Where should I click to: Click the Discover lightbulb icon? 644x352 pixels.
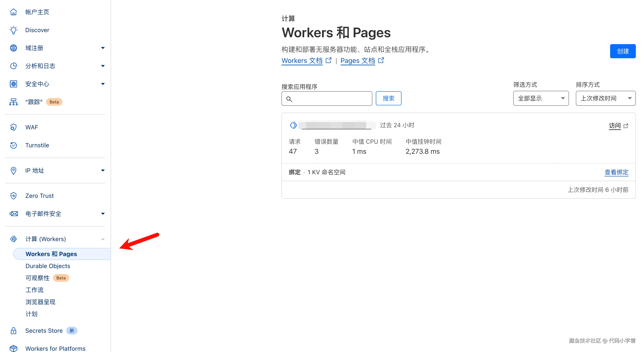(14, 30)
